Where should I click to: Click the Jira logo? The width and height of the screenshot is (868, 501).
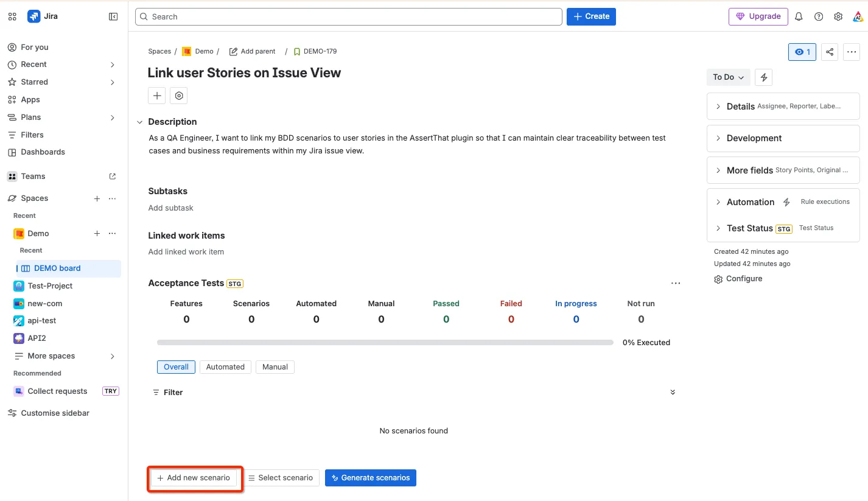pos(43,16)
